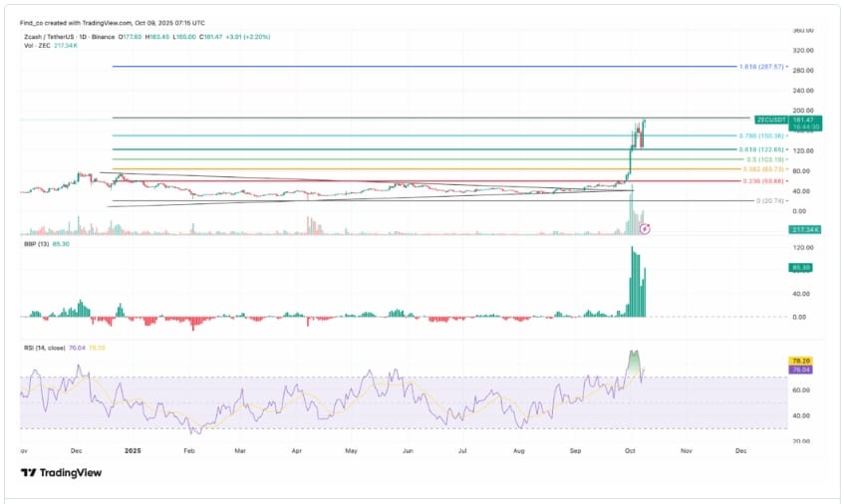Click the 0 (20.74) Fibonacci level label
Viewport: 844px width, 504px height.
point(769,200)
